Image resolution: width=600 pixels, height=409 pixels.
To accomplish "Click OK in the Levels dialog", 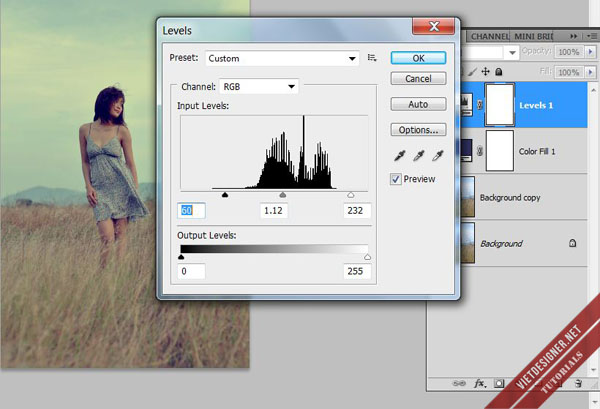I will 418,58.
